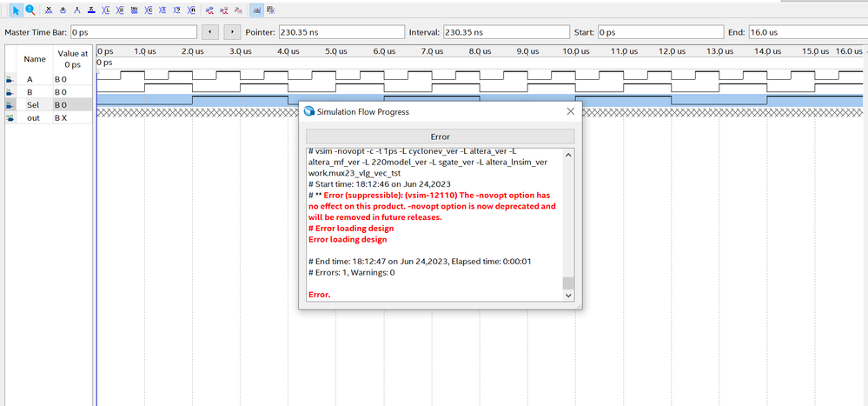868x406 pixels.
Task: Click the log scrollbar thumb
Action: (x=568, y=283)
